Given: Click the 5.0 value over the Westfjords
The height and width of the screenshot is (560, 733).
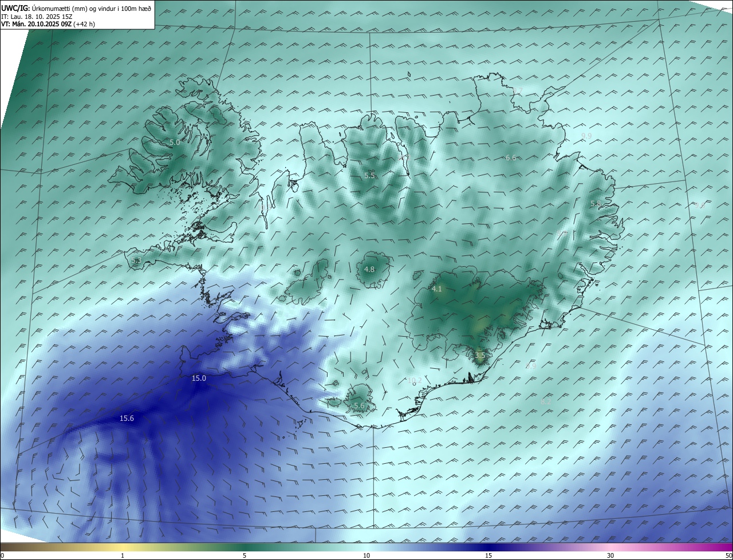Looking at the screenshot, I should (175, 142).
